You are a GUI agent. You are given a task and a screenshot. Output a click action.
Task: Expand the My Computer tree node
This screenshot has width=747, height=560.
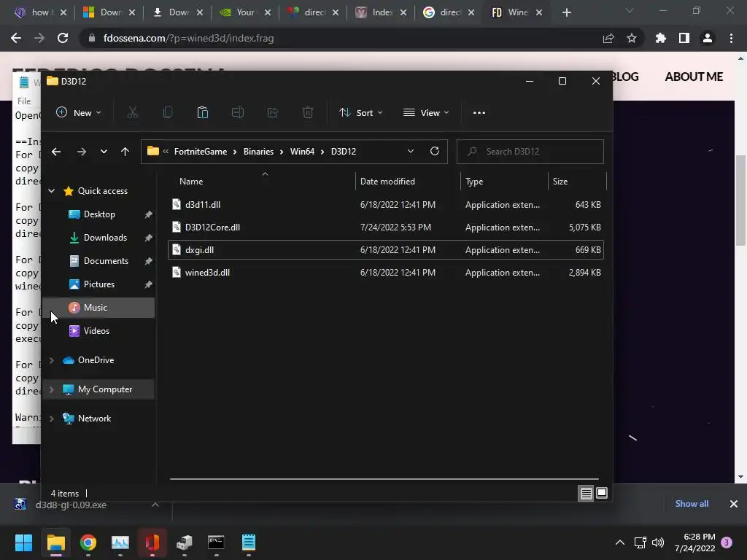coord(52,389)
